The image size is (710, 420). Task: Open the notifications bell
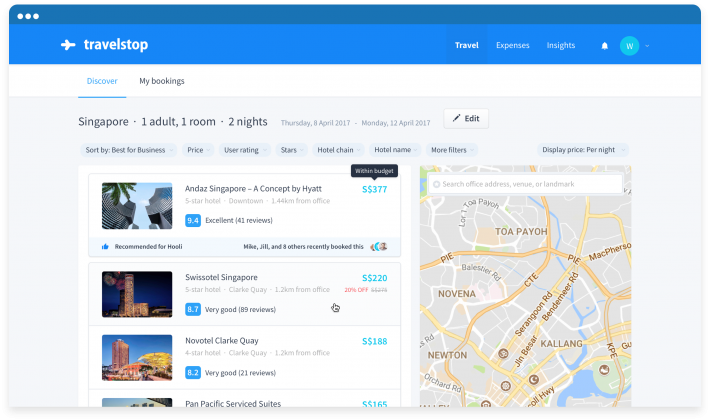coord(604,46)
